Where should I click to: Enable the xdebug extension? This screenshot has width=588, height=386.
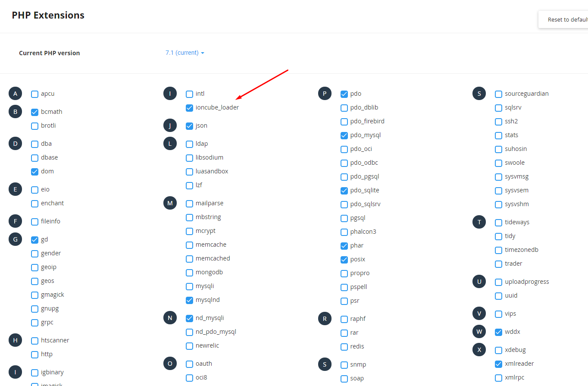click(x=498, y=349)
